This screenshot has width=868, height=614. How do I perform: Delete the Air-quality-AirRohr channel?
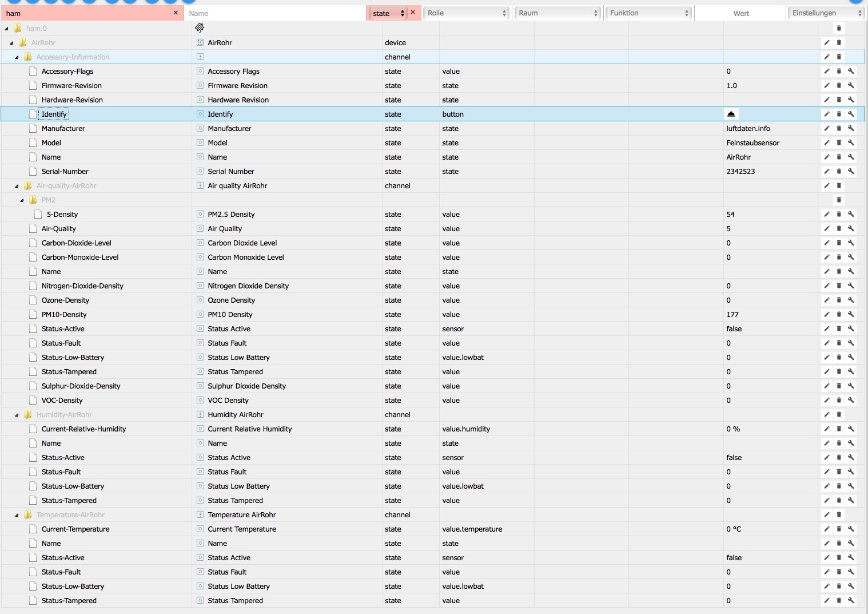pyautogui.click(x=839, y=185)
